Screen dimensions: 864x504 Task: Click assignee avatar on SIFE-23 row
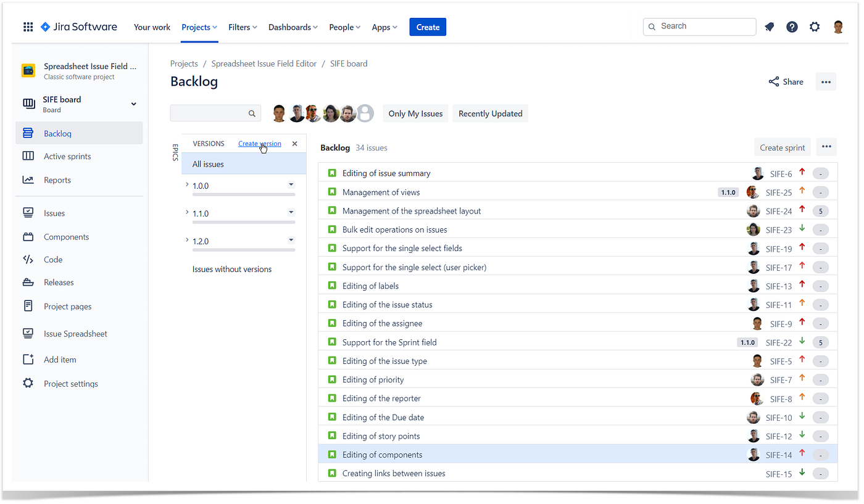point(753,229)
